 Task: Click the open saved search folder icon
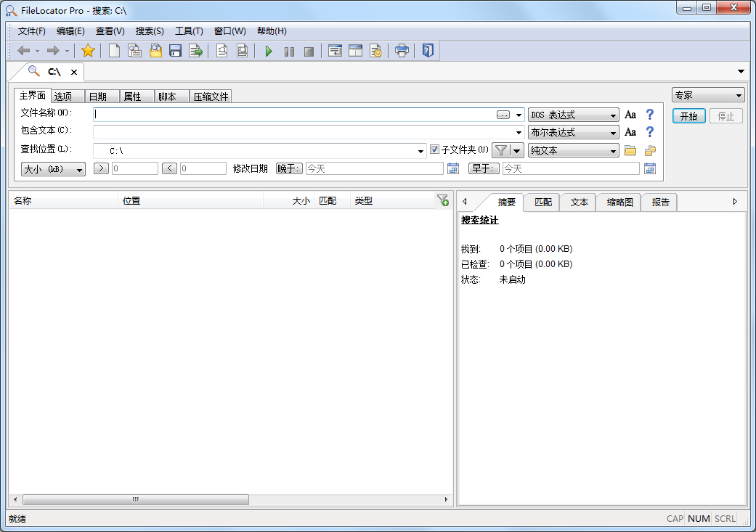click(155, 51)
